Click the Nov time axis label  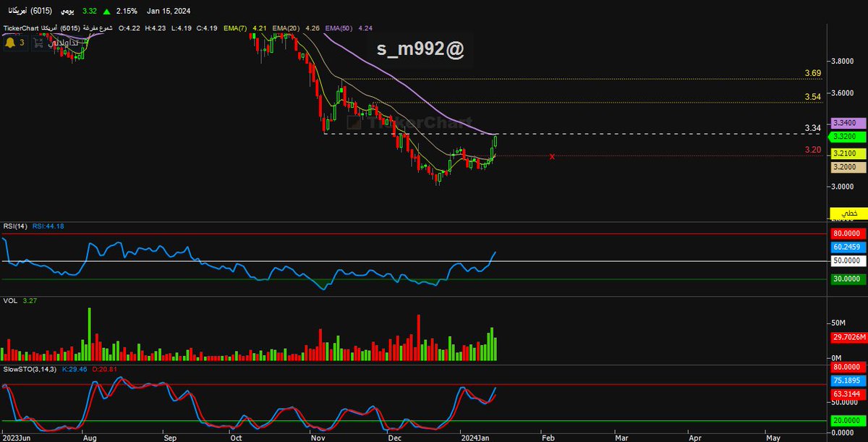[x=317, y=438]
